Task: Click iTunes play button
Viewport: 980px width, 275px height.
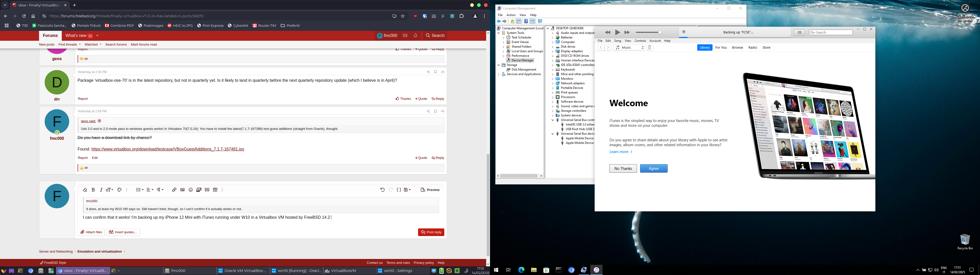Action: 617,33
